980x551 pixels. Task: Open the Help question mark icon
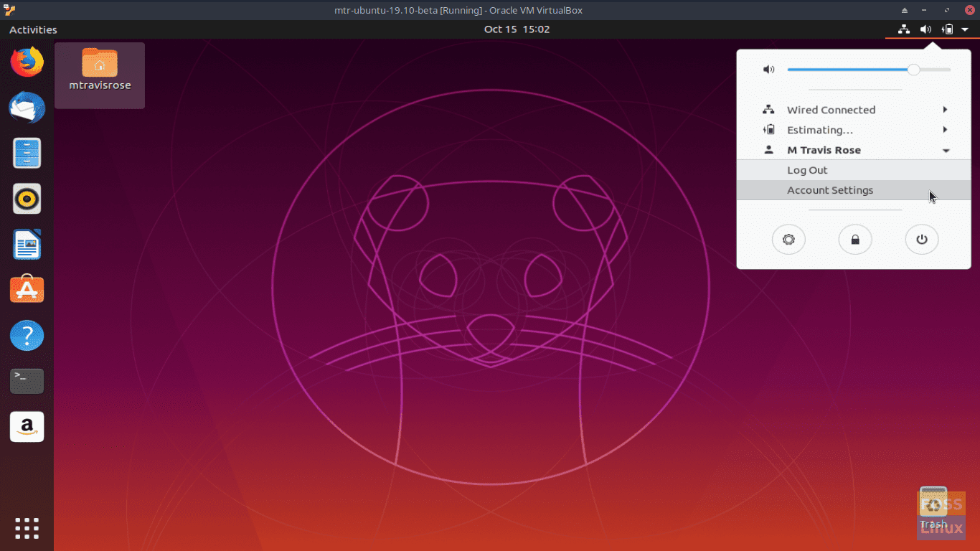click(x=27, y=335)
